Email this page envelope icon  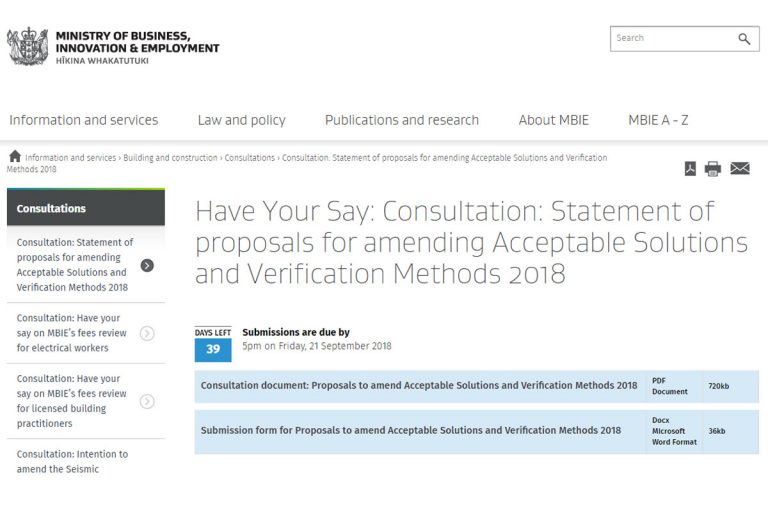[x=740, y=168]
